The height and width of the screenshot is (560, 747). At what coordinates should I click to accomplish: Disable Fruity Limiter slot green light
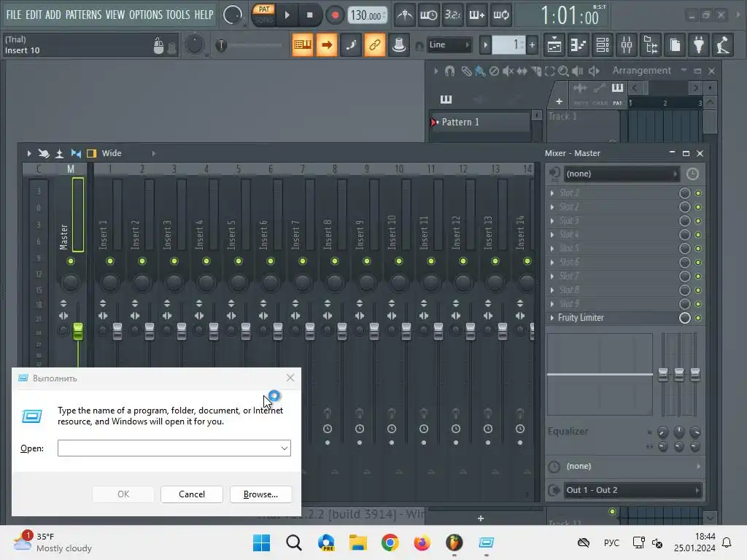click(698, 318)
